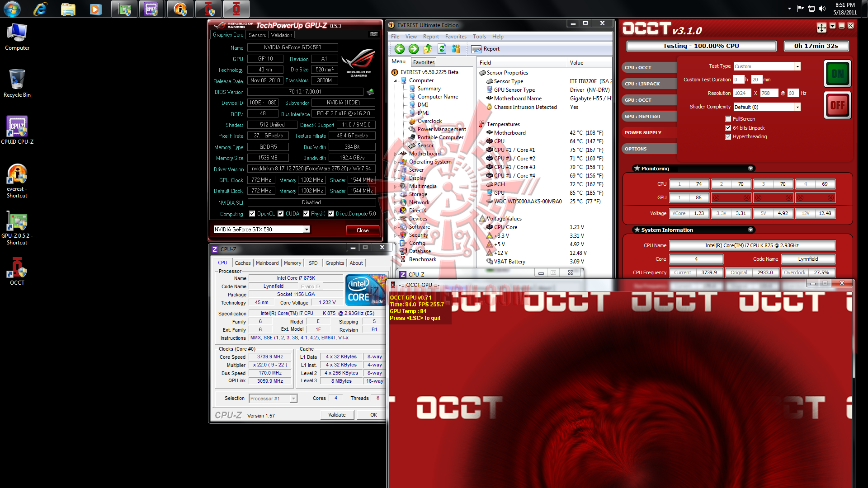Open the GPU-Z graphics card selector dropdown
The height and width of the screenshot is (488, 868).
[306, 230]
